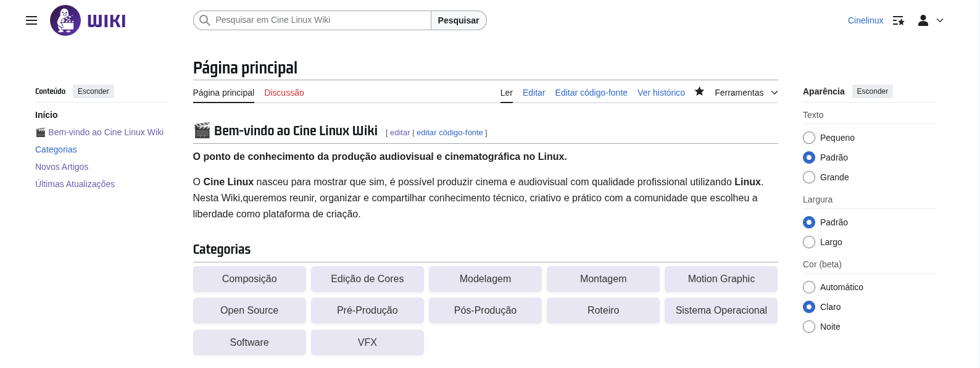The height and width of the screenshot is (368, 980).
Task: Open the Open Source category
Action: 249,311
